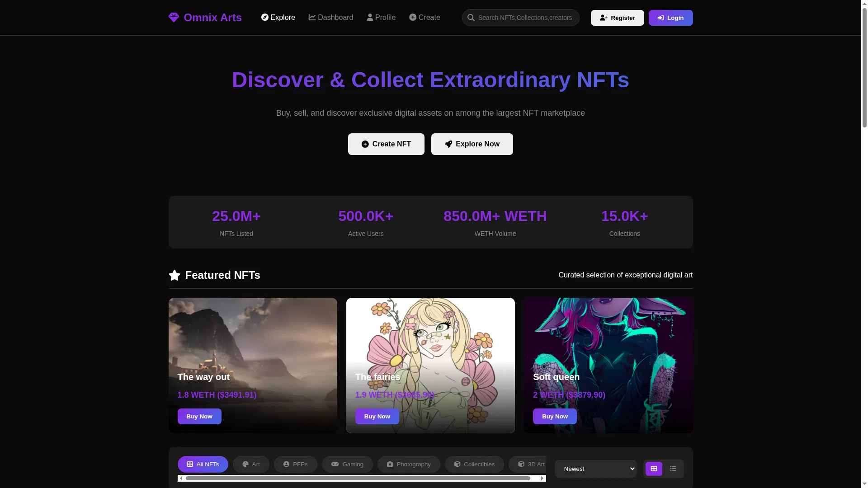Filter by the Gaming category
868x488 pixels.
click(x=347, y=464)
